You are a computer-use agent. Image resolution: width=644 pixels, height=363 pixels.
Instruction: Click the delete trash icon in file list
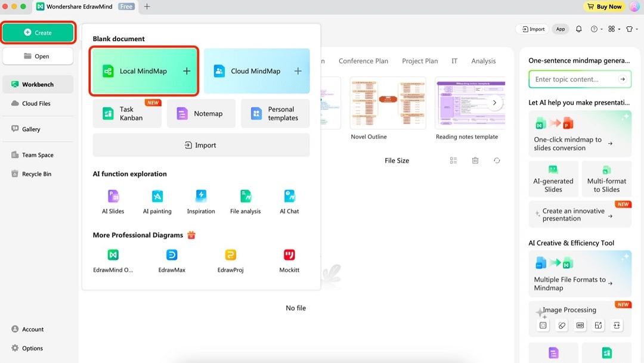[475, 160]
